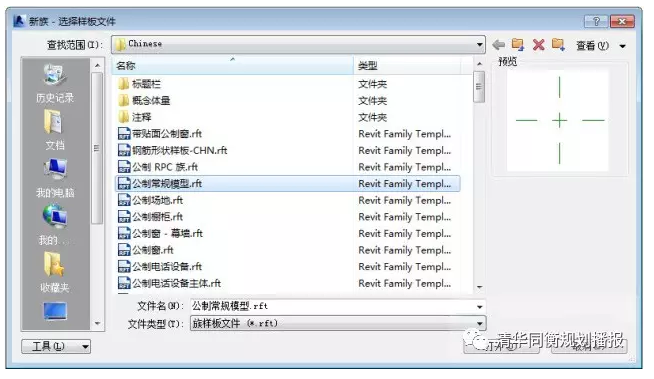Click file list scrollbar up arrow
Image resolution: width=654 pixels, height=379 pixels.
coord(479,64)
